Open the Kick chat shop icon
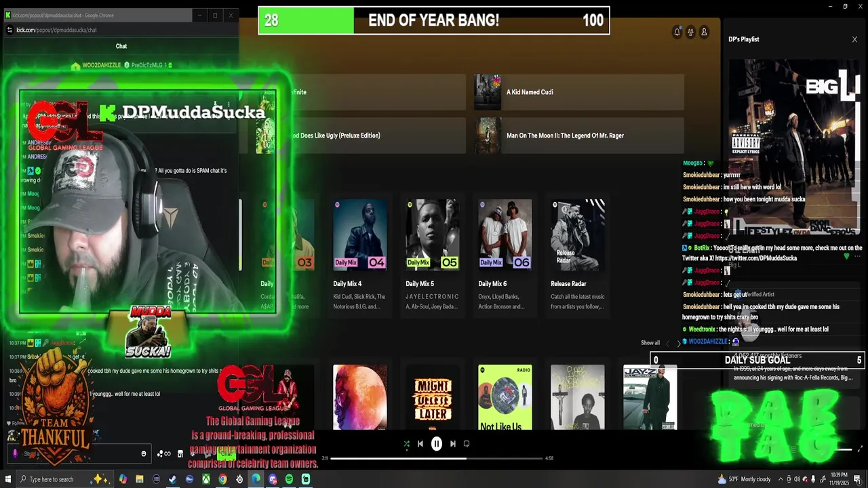Viewport: 868px width, 488px height. pyautogui.click(x=180, y=454)
